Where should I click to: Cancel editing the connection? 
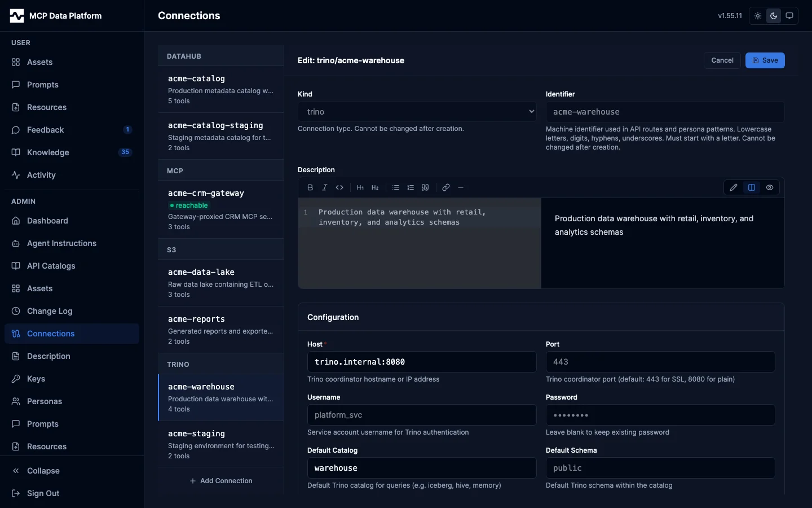click(x=722, y=60)
